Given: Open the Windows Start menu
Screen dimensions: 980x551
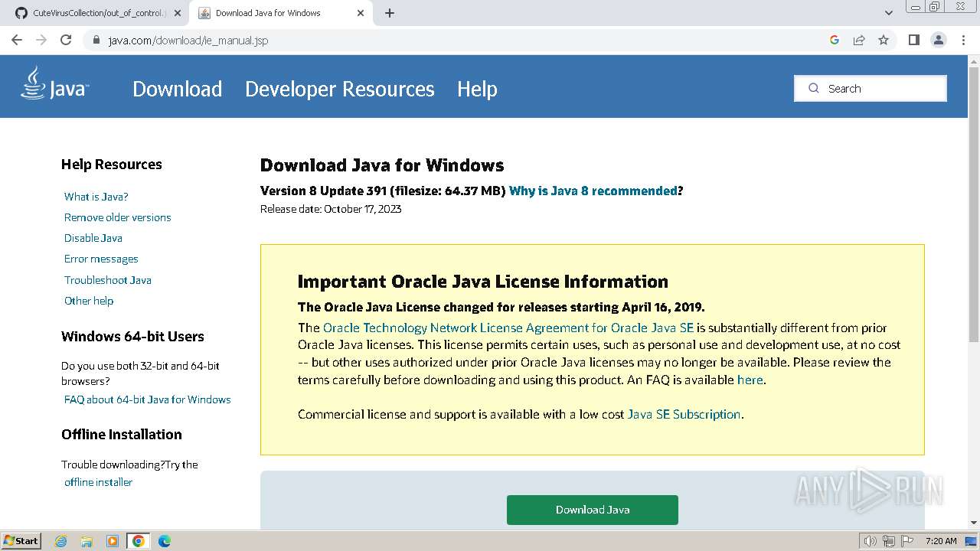Looking at the screenshot, I should click(x=21, y=540).
